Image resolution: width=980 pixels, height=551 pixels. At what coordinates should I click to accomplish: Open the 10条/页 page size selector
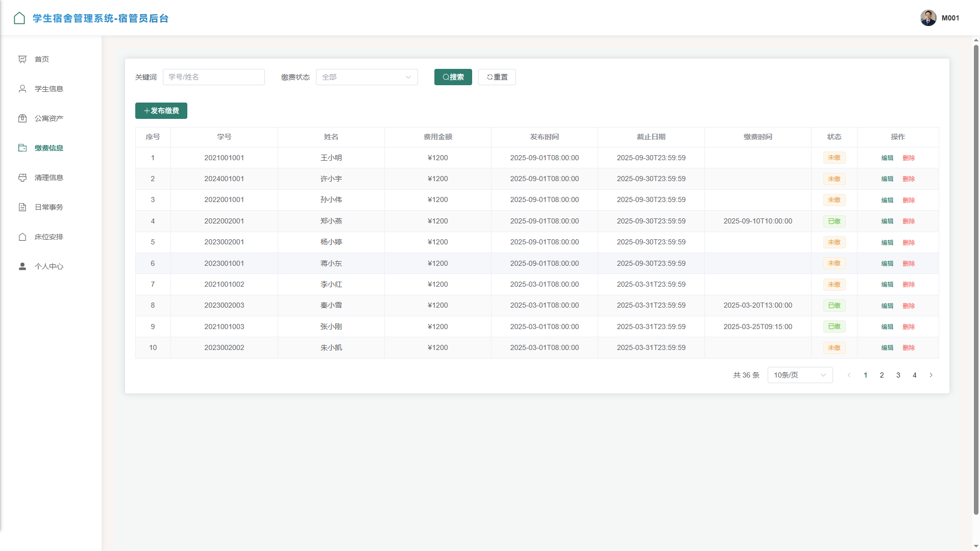pos(800,375)
